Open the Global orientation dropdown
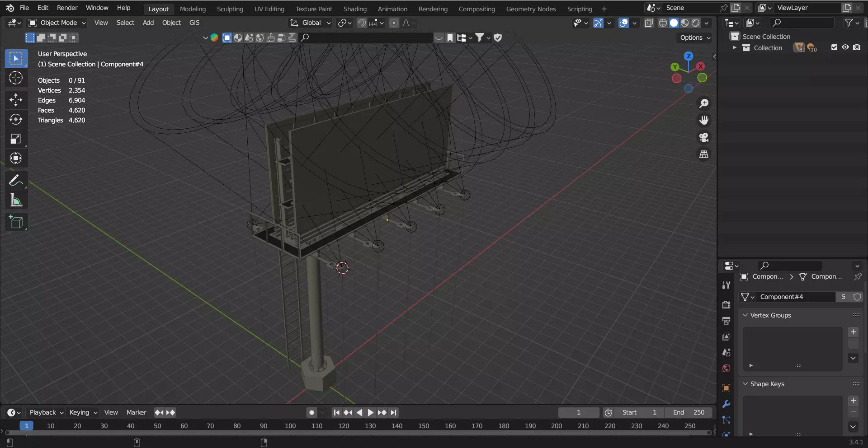The height and width of the screenshot is (448, 868). (311, 23)
